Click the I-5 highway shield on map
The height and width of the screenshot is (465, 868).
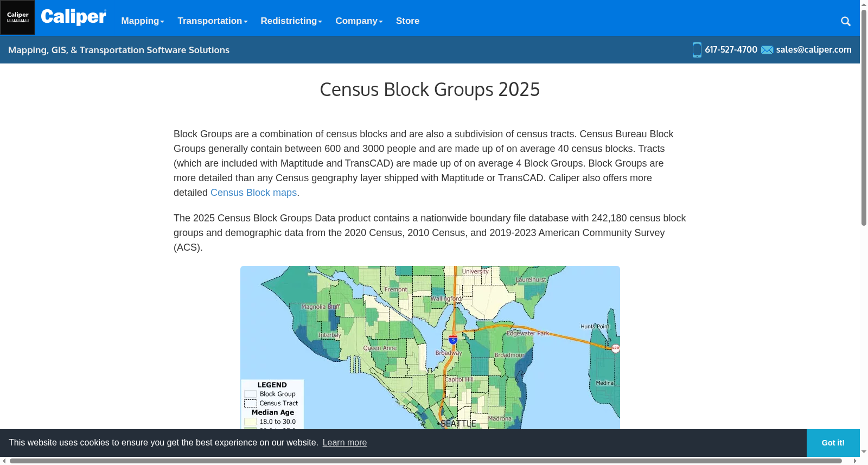453,340
